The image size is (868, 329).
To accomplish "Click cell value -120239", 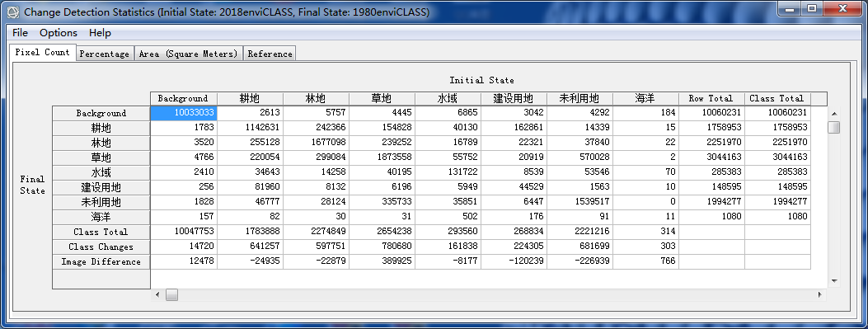I will tap(514, 261).
